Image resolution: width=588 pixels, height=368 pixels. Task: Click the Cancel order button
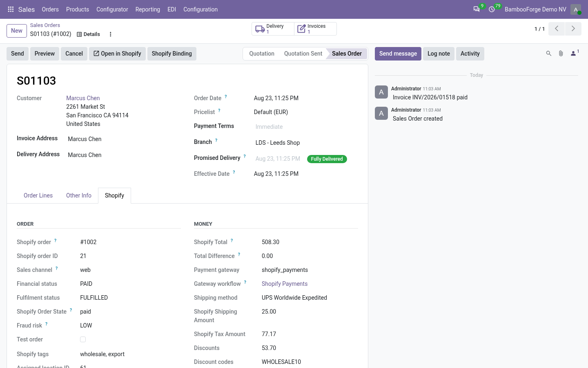(x=74, y=54)
